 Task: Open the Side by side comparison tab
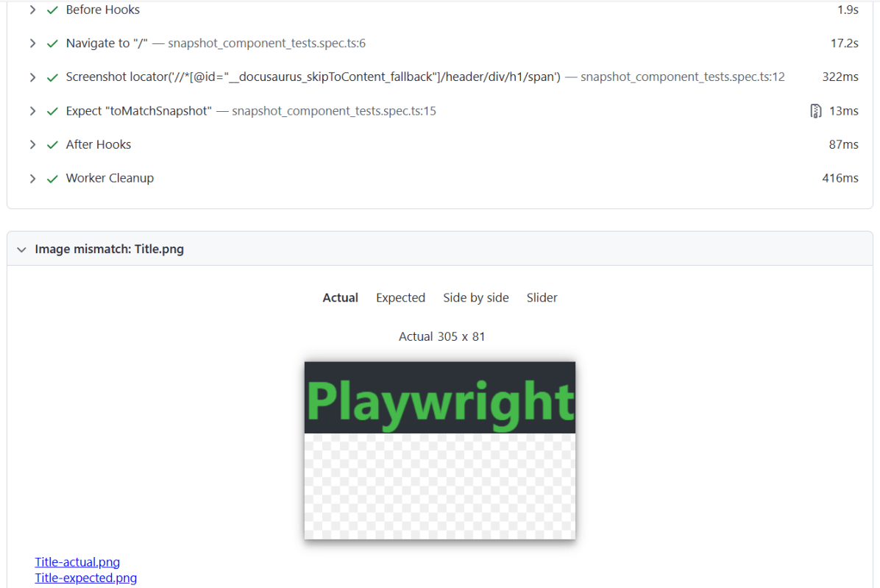click(x=475, y=298)
